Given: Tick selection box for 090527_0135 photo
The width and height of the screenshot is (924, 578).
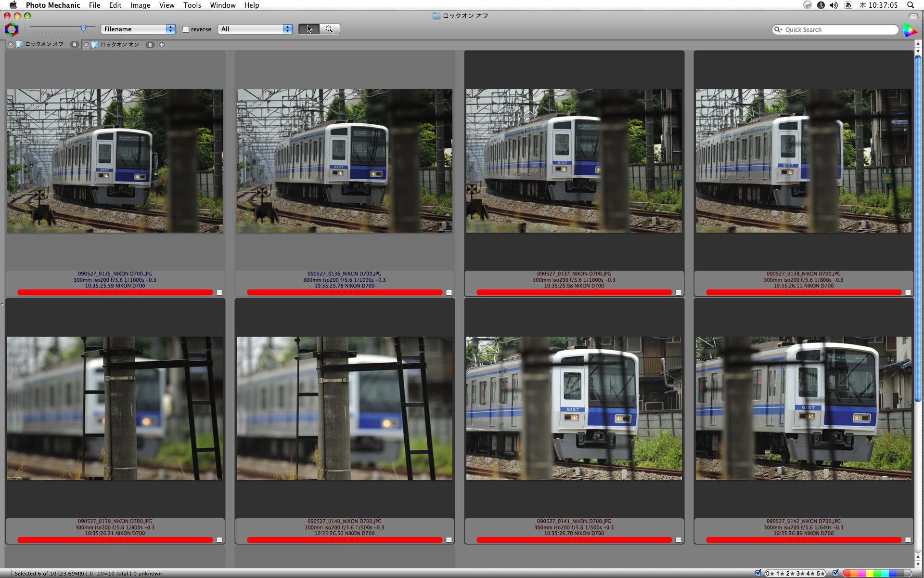Looking at the screenshot, I should click(x=219, y=292).
